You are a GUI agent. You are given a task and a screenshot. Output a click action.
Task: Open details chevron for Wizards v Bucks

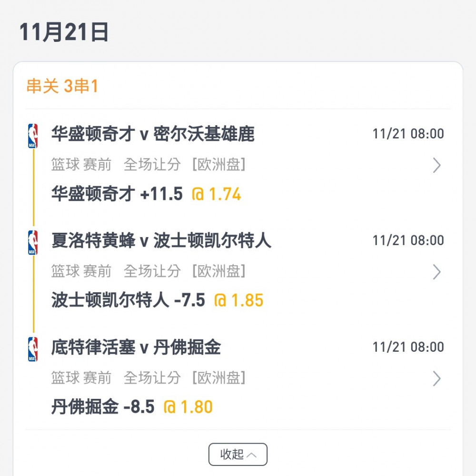click(436, 165)
